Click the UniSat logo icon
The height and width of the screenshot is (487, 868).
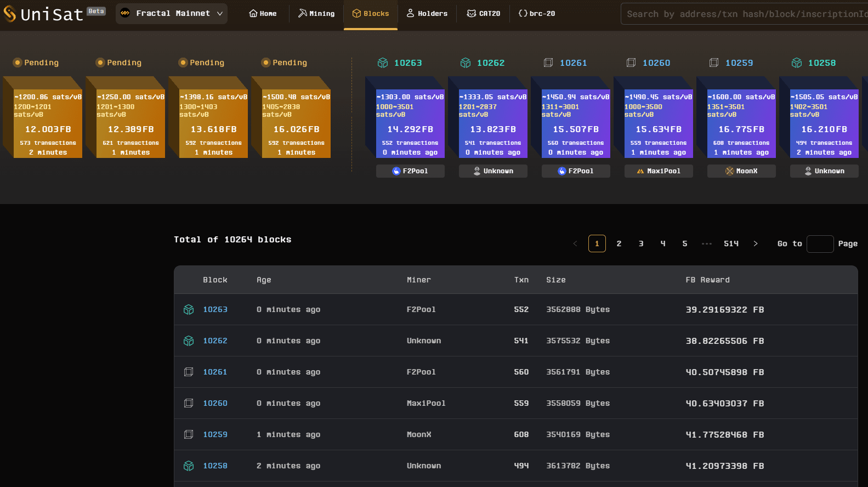click(x=9, y=14)
